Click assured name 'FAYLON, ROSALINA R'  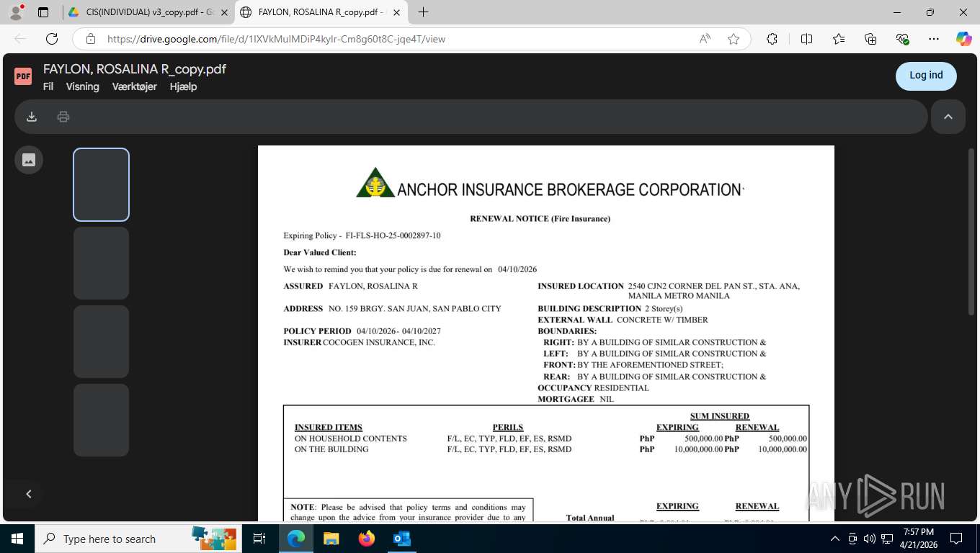pyautogui.click(x=373, y=287)
